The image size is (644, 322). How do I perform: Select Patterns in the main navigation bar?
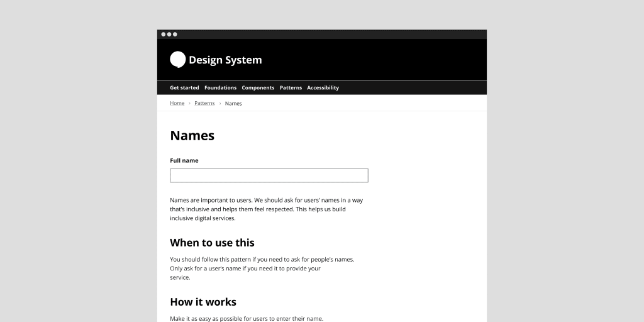pyautogui.click(x=291, y=88)
